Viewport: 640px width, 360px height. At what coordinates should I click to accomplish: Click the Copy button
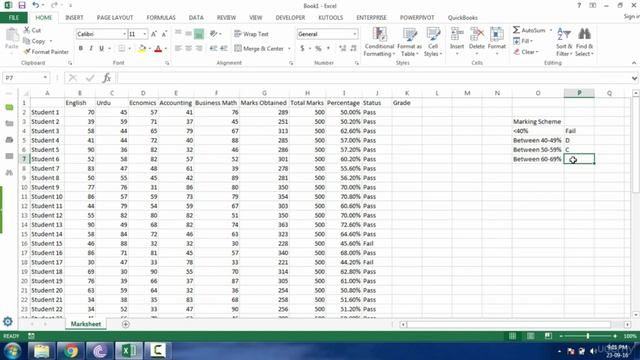click(34, 41)
